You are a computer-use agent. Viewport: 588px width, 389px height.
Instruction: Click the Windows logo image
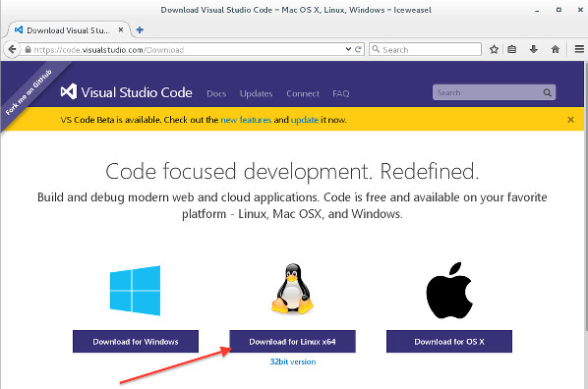tap(135, 291)
